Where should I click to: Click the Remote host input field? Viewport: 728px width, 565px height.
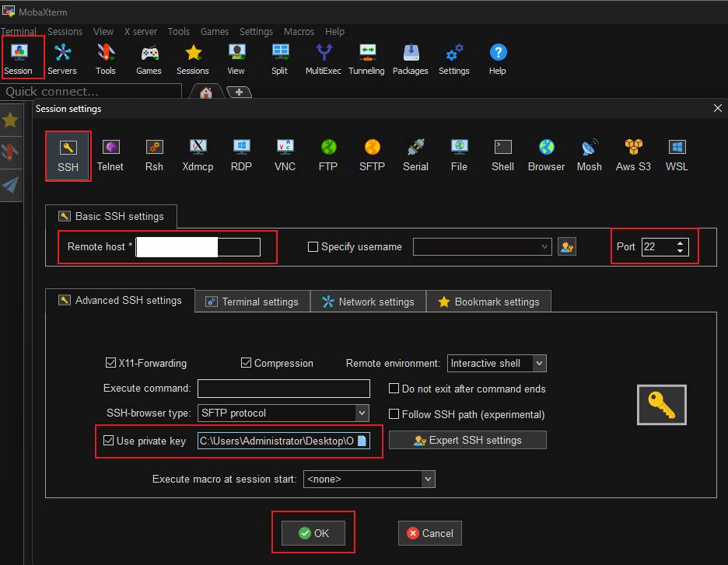pos(198,247)
